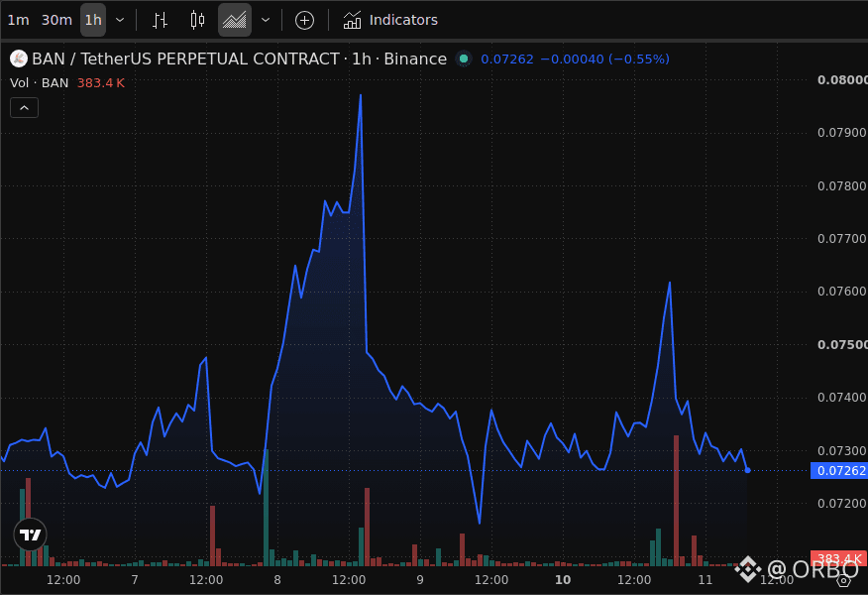Click the BAN token logo icon
The height and width of the screenshot is (595, 868).
[x=19, y=59]
